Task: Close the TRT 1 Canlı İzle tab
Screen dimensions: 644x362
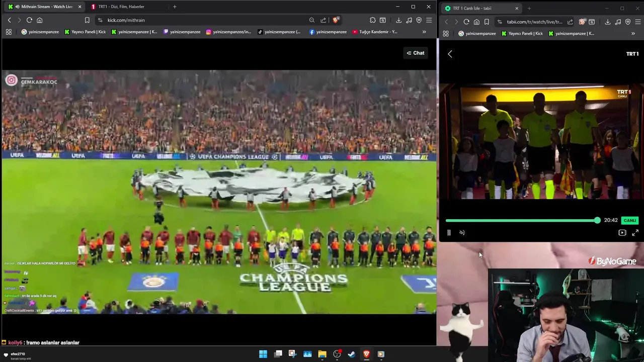Action: (x=516, y=8)
